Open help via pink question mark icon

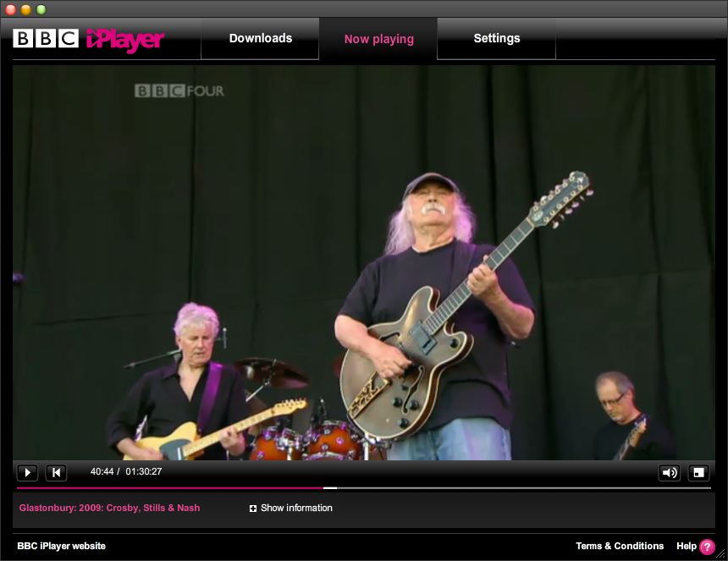tap(707, 547)
